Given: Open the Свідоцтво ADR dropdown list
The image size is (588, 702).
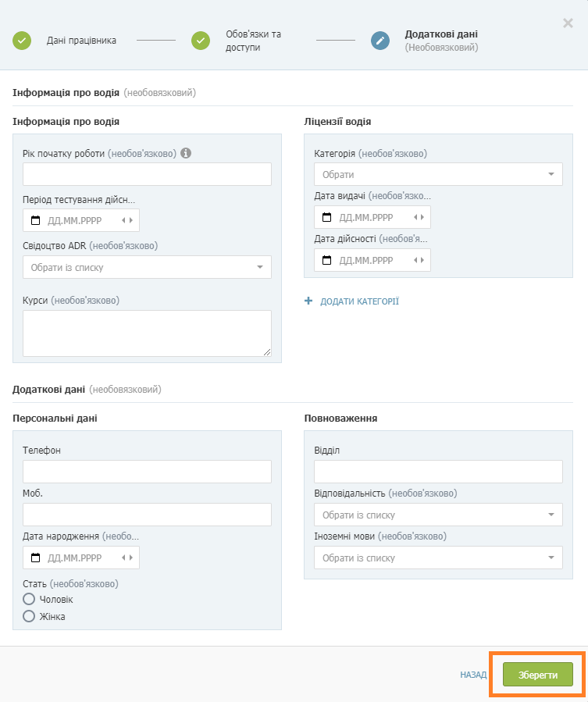Looking at the screenshot, I should [147, 267].
